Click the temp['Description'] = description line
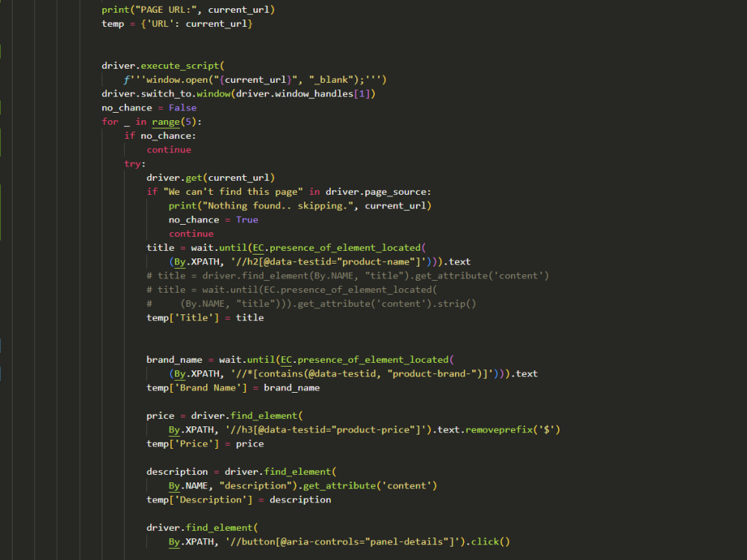 [239, 500]
